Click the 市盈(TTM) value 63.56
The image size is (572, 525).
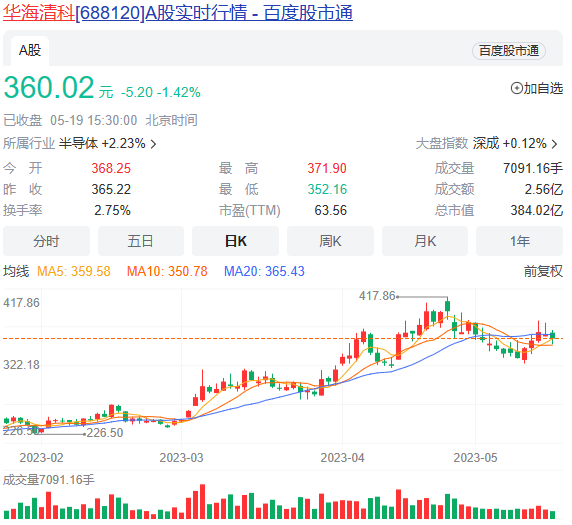point(331,211)
